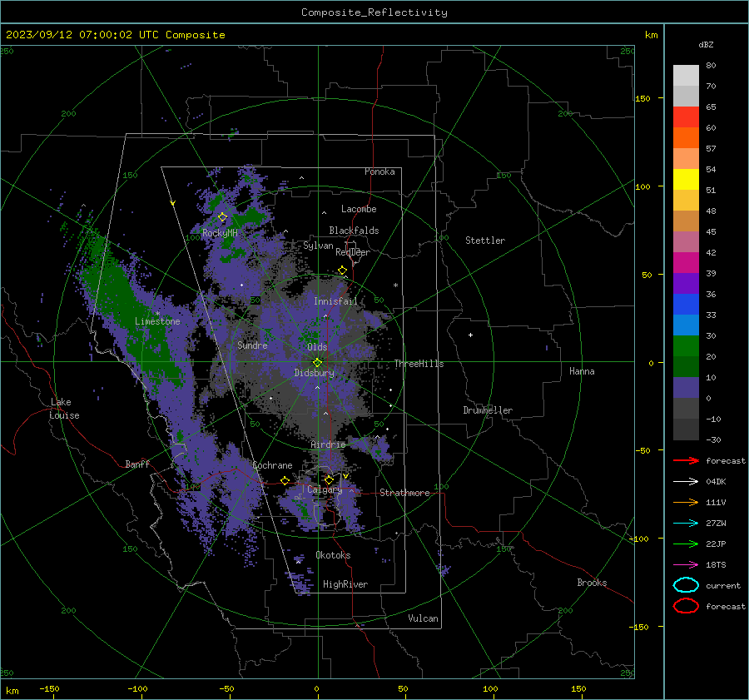The width and height of the screenshot is (749, 700).
Task: Click the Lacombe city label
Action: pos(359,209)
